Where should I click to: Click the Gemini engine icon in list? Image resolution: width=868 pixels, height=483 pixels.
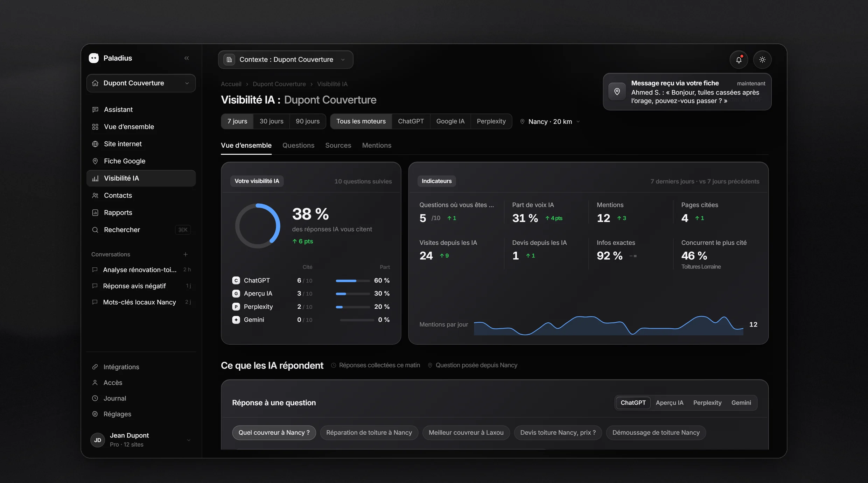tap(236, 320)
